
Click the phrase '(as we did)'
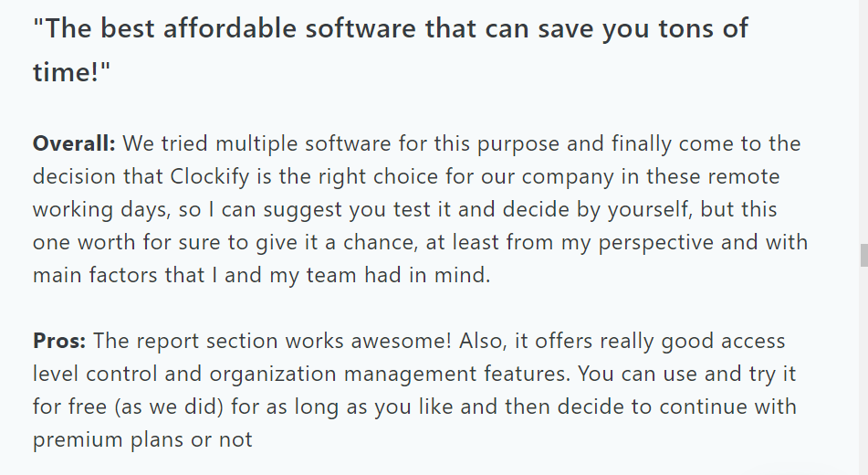169,406
